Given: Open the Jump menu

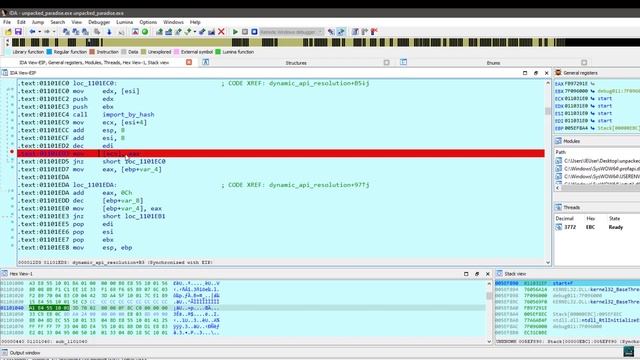Looking at the screenshot, I should [38, 22].
